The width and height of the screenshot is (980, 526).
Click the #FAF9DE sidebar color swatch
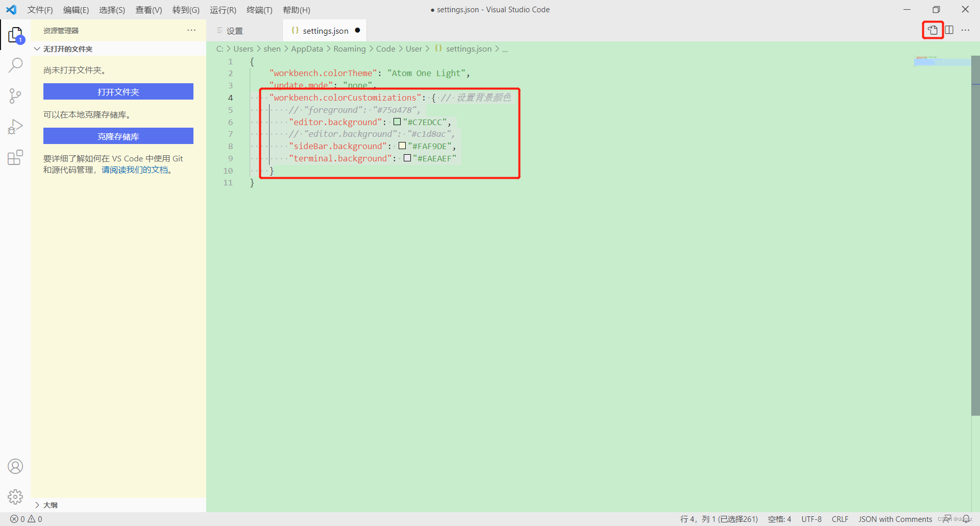(402, 146)
